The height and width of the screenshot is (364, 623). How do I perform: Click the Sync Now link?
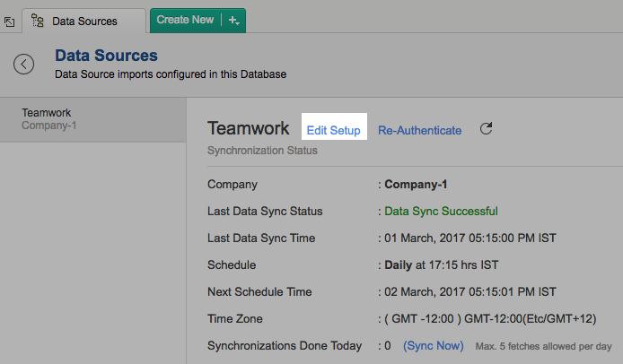(434, 345)
